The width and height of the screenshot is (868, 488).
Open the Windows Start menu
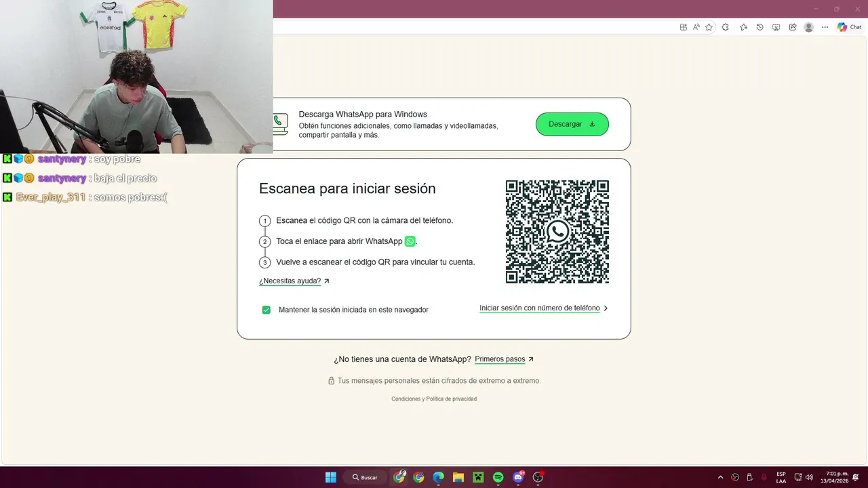point(331,477)
